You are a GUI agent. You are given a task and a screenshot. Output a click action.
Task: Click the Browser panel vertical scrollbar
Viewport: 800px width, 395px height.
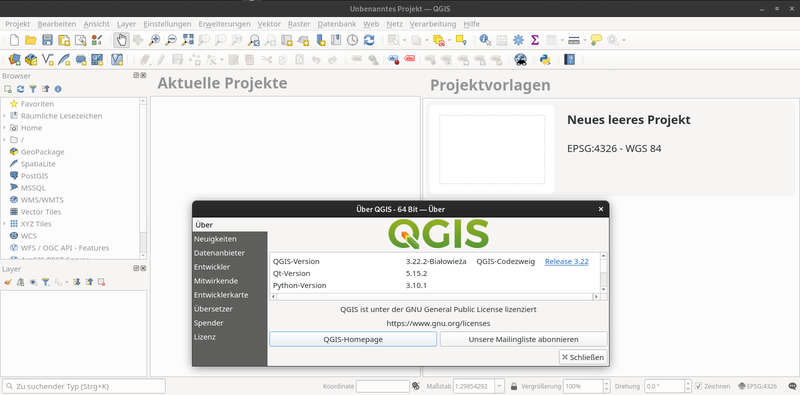143,179
